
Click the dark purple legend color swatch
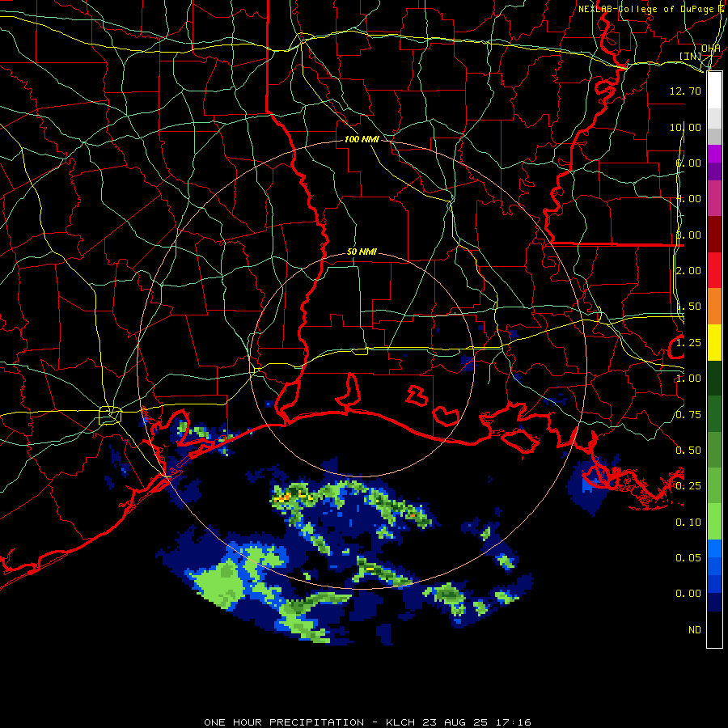(714, 171)
